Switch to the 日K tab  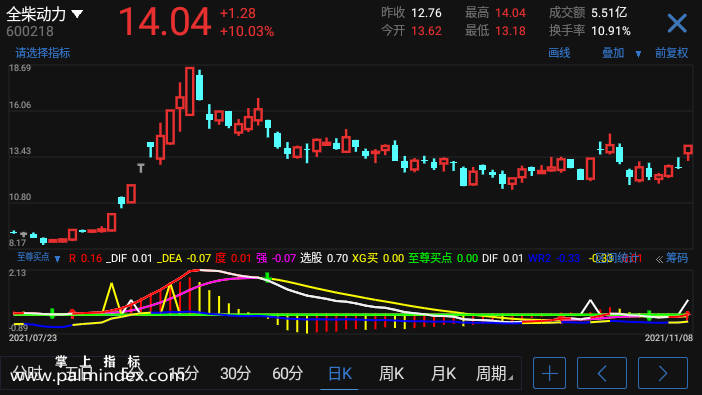click(340, 374)
